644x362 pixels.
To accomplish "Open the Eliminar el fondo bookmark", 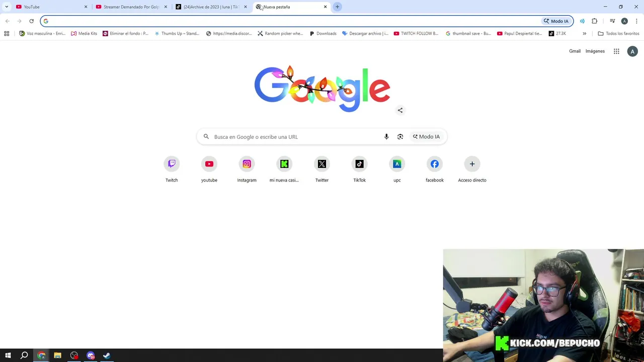I will tap(126, 34).
